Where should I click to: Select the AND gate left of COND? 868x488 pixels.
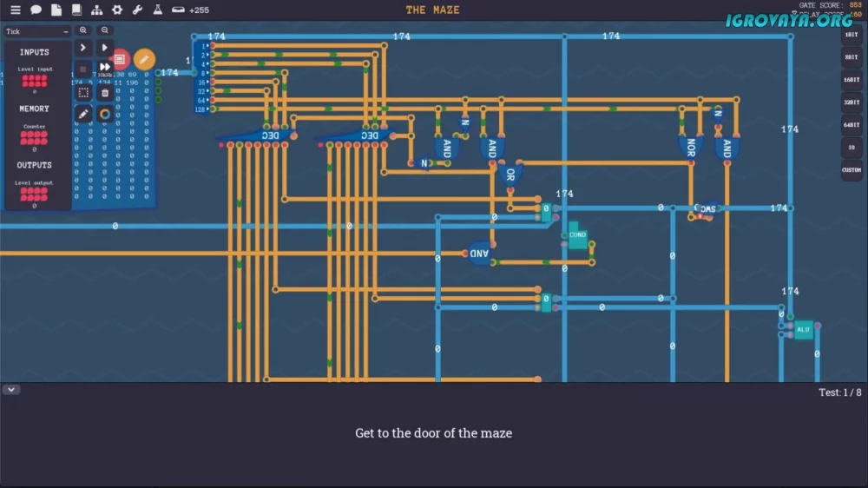[479, 254]
